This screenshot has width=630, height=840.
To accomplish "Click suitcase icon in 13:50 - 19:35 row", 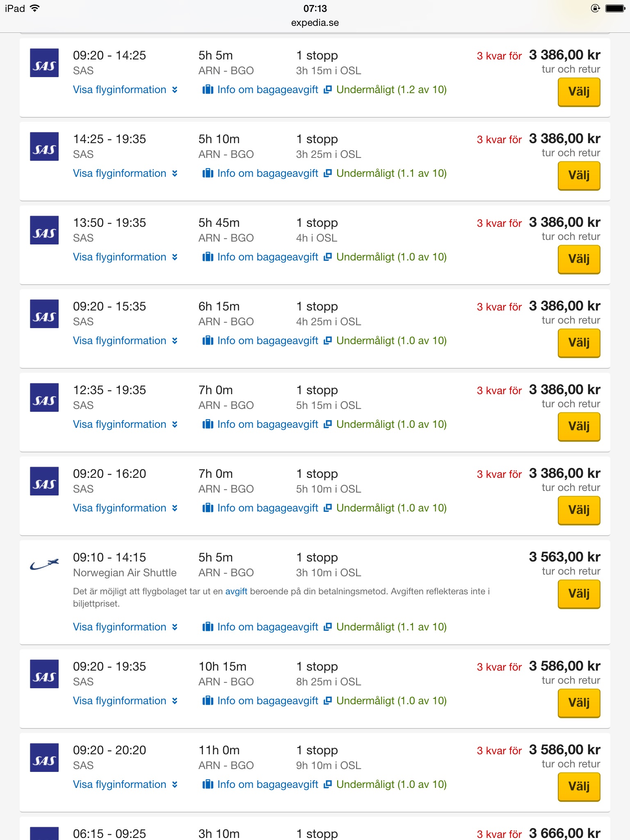I will pos(208,257).
